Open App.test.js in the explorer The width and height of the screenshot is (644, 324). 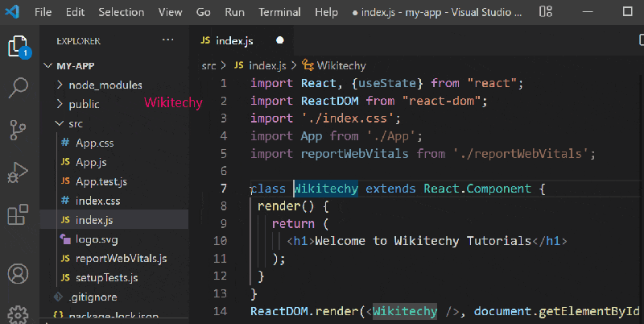pyautogui.click(x=101, y=181)
